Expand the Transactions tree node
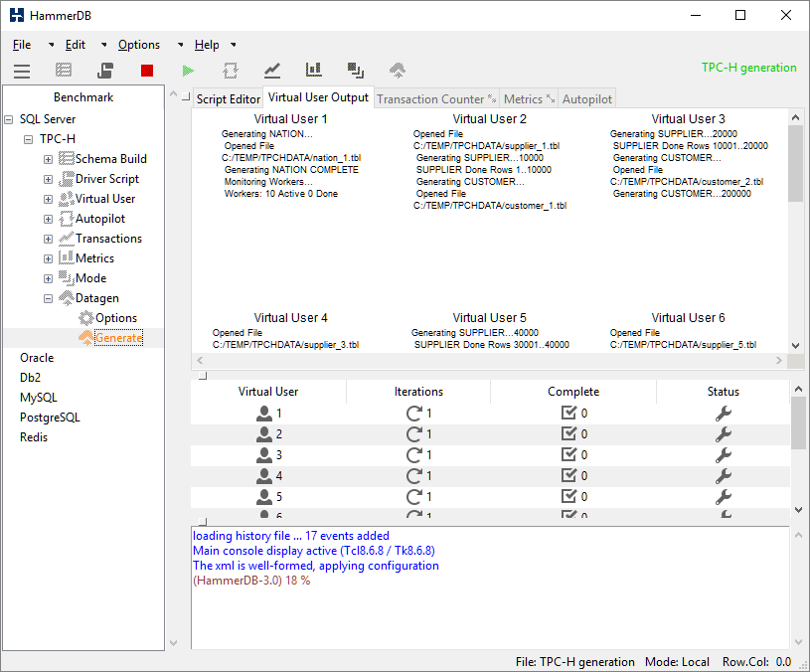 [48, 240]
